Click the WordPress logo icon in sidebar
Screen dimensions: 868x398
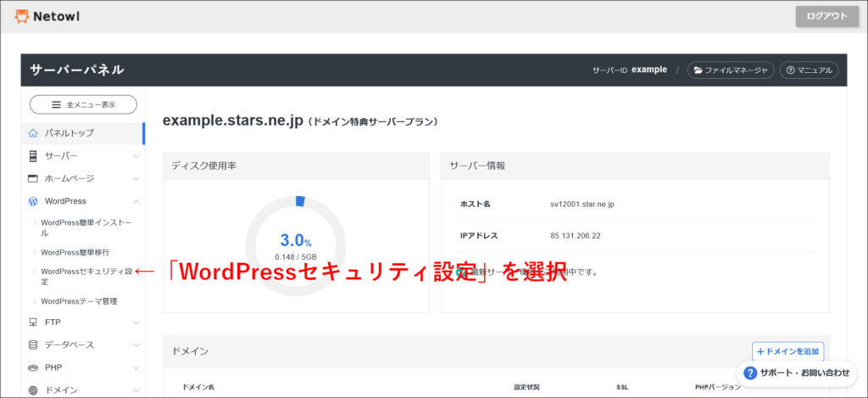(33, 201)
